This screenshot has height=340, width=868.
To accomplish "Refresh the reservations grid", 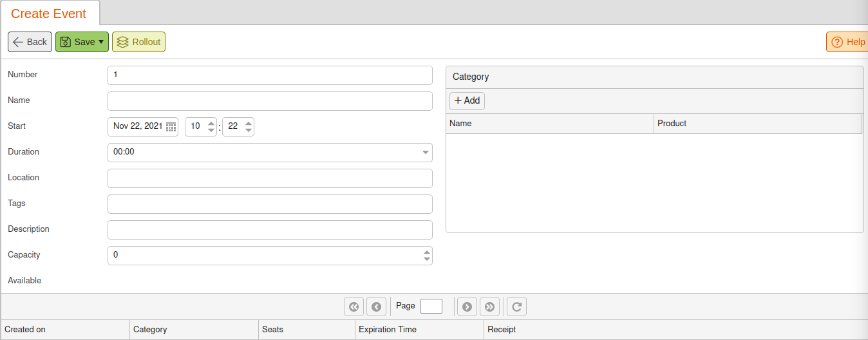I will click(516, 307).
